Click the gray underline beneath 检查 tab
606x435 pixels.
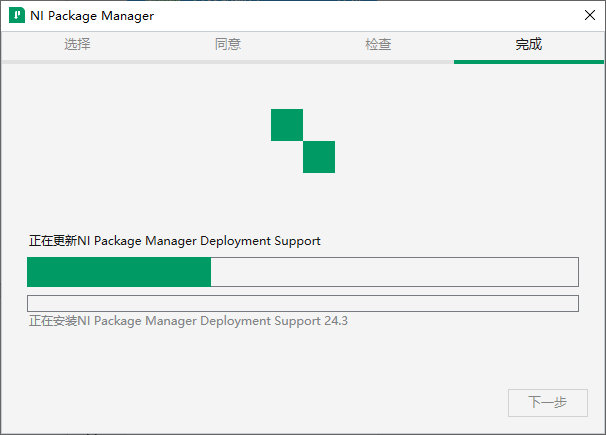[x=378, y=61]
